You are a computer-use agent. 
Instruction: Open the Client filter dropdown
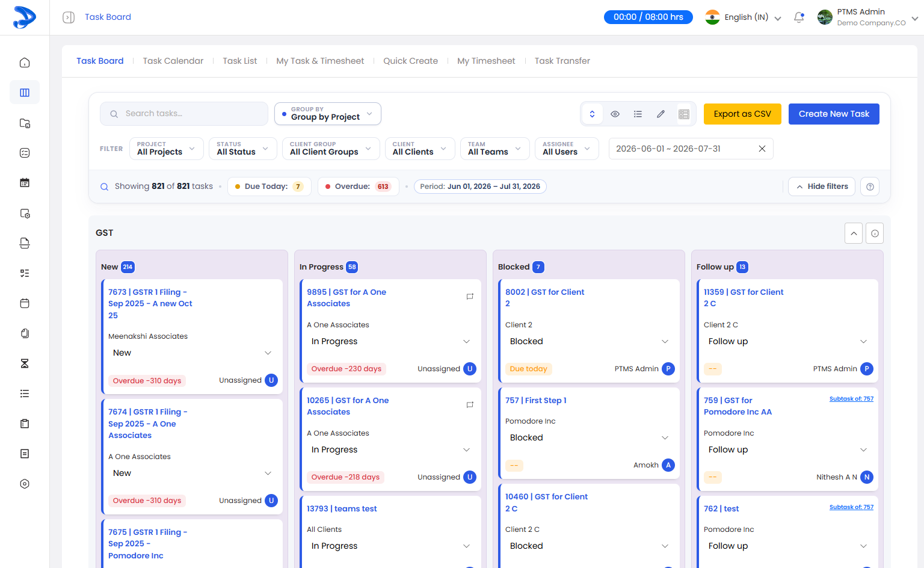[x=420, y=149]
